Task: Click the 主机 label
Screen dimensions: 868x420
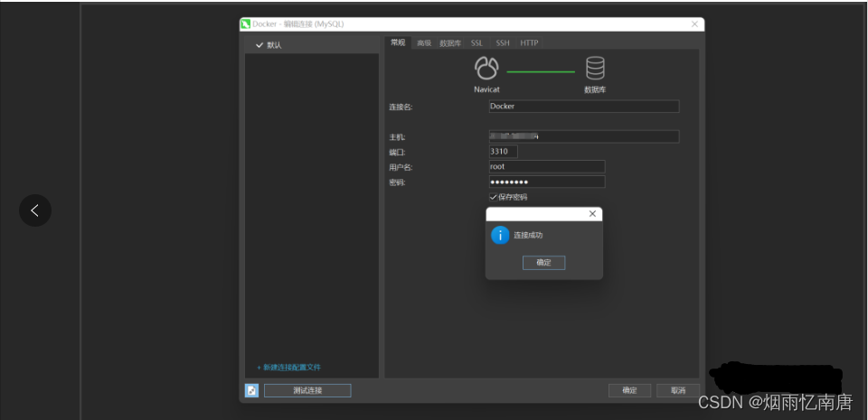Action: [397, 137]
